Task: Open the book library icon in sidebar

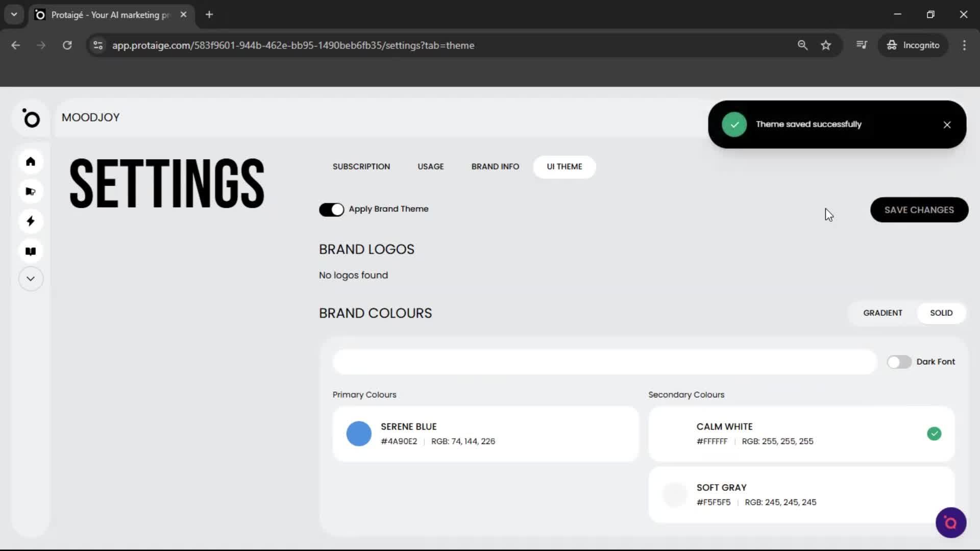Action: point(31,251)
